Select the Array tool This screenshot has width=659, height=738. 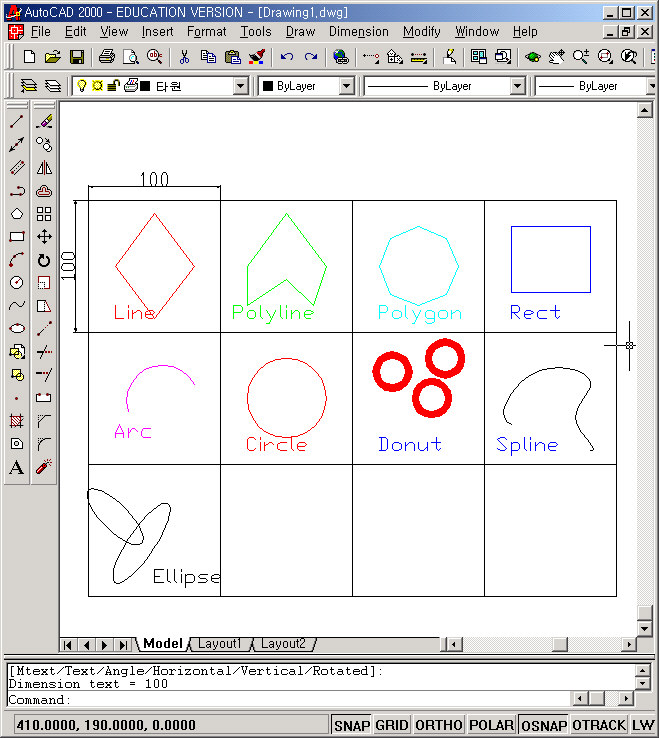[x=44, y=214]
